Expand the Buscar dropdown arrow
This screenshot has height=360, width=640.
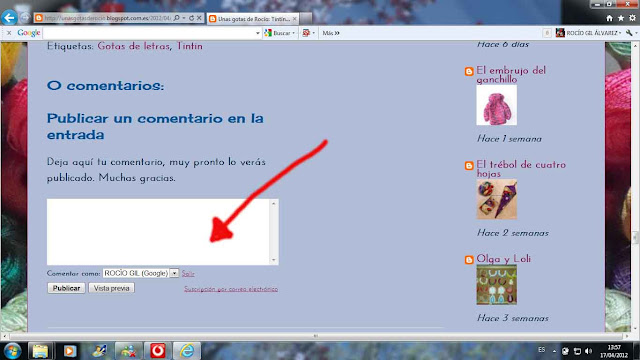(x=293, y=33)
